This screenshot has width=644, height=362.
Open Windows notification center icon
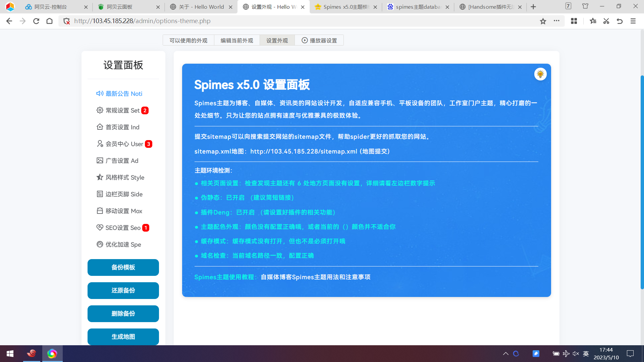[630, 354]
